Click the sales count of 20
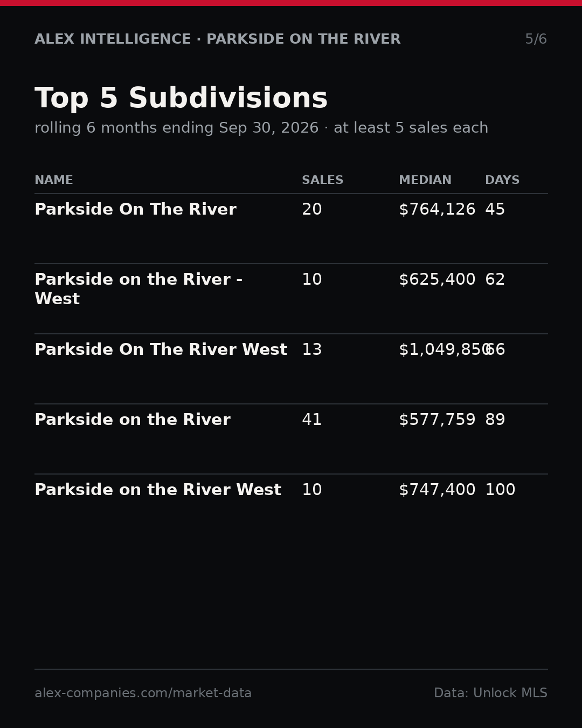 [x=312, y=210]
